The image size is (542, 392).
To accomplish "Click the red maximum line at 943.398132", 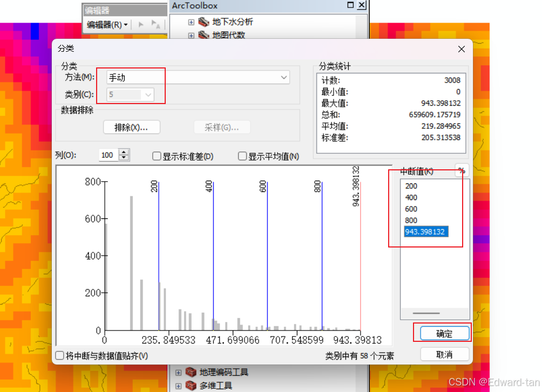I will click(x=361, y=256).
